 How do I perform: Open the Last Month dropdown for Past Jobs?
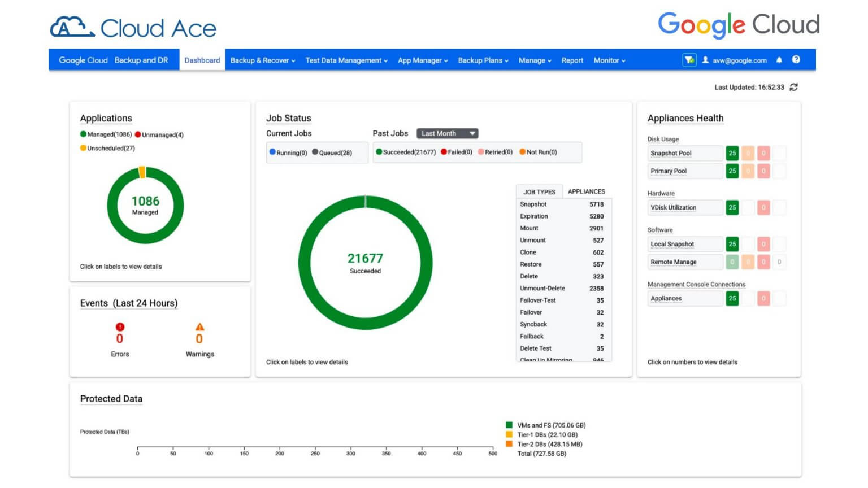(446, 133)
